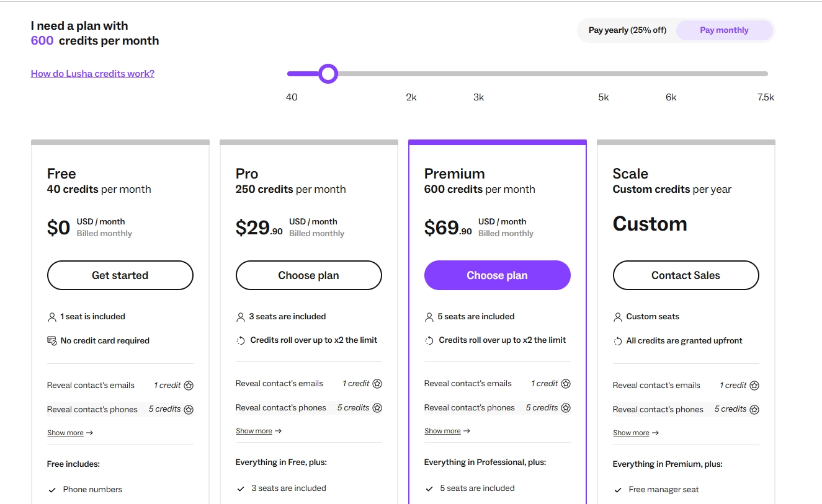Image resolution: width=822 pixels, height=504 pixels.
Task: Click the person icon next to 'Custom seats'
Action: point(617,317)
